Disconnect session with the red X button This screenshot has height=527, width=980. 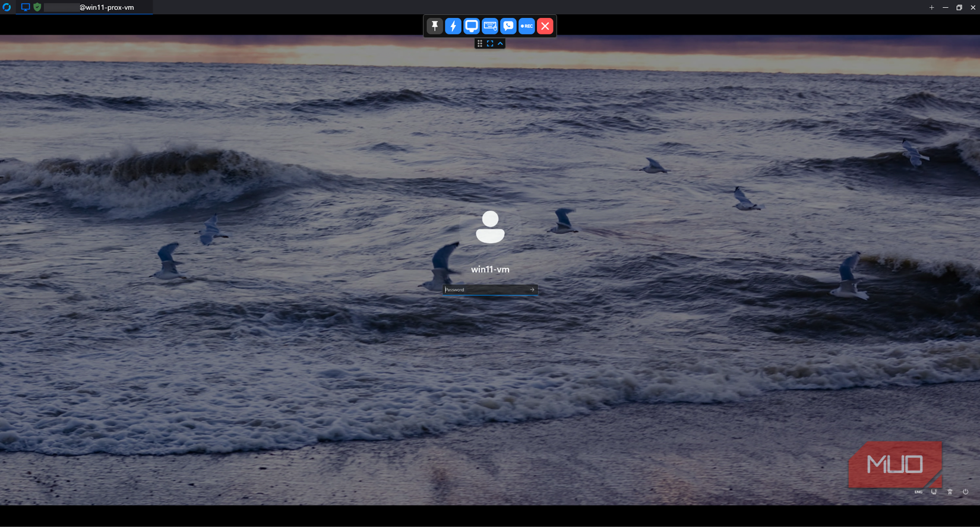[545, 26]
